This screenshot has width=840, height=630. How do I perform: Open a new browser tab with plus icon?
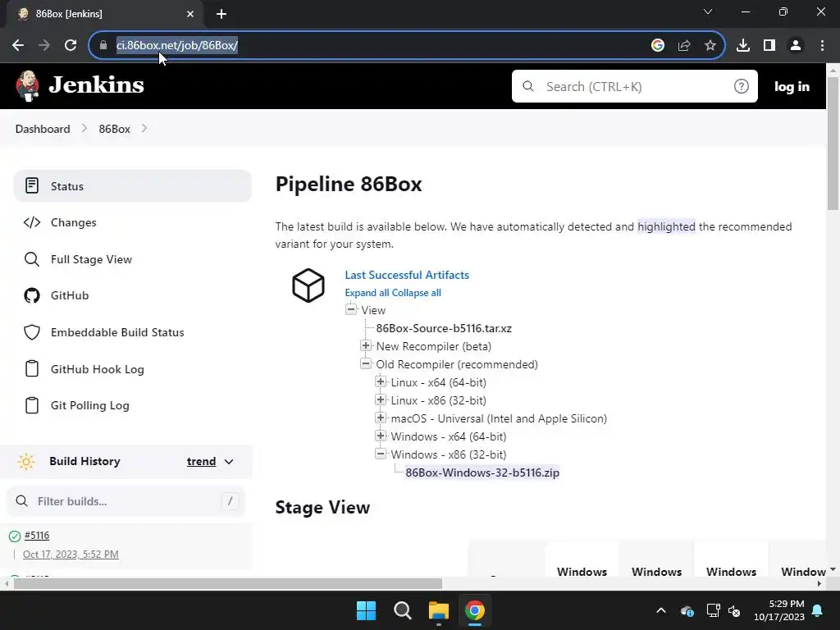tap(221, 14)
